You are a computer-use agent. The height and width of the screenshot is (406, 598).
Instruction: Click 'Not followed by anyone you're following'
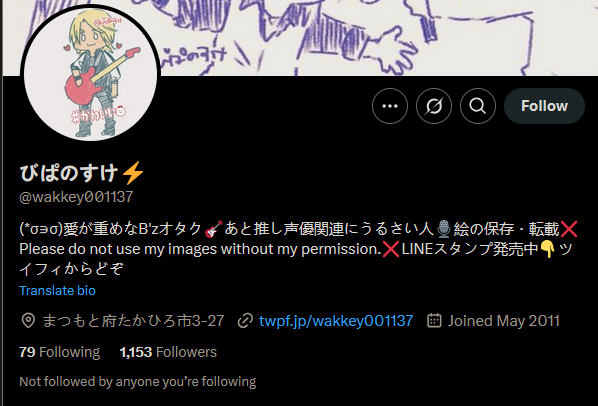click(x=138, y=382)
